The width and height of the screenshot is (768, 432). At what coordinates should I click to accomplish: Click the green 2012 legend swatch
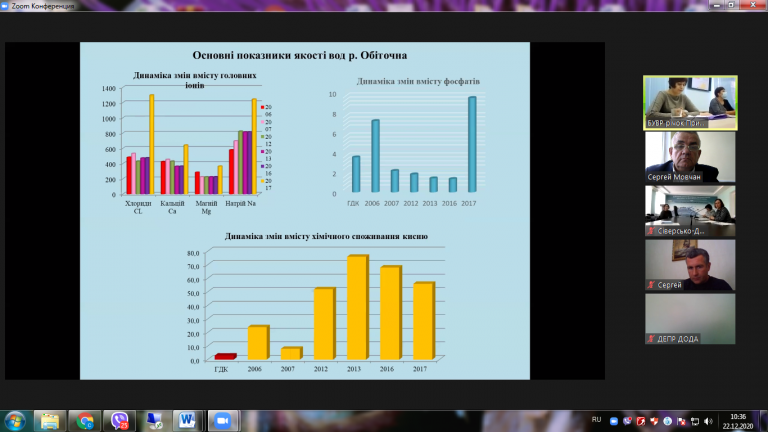tap(263, 137)
